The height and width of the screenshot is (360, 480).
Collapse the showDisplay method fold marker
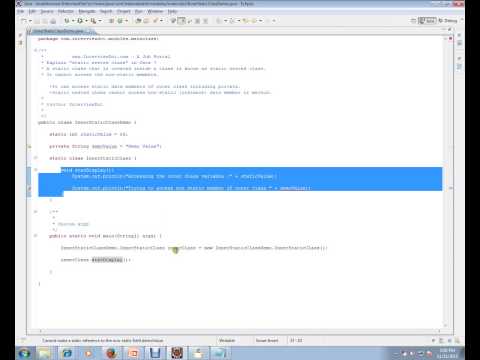(x=35, y=170)
